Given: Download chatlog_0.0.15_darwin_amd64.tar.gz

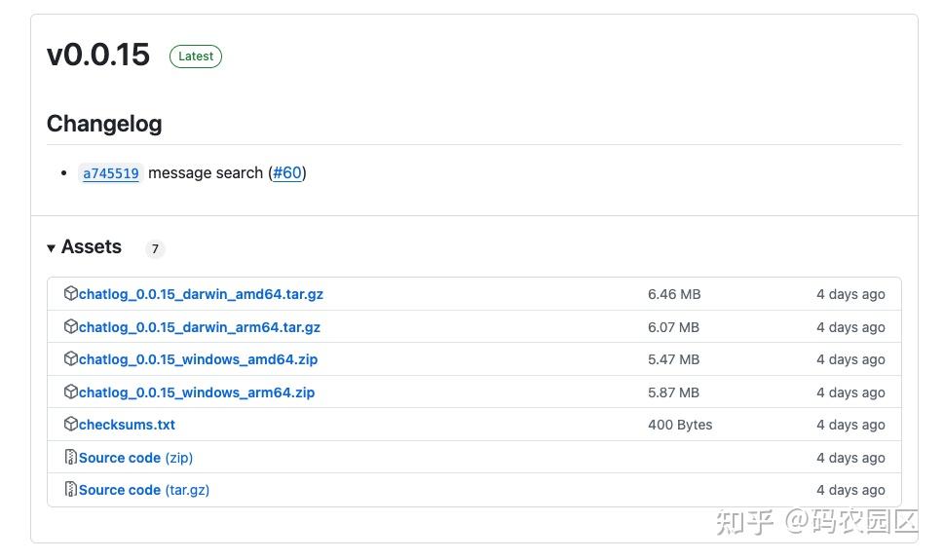Looking at the screenshot, I should coord(201,294).
